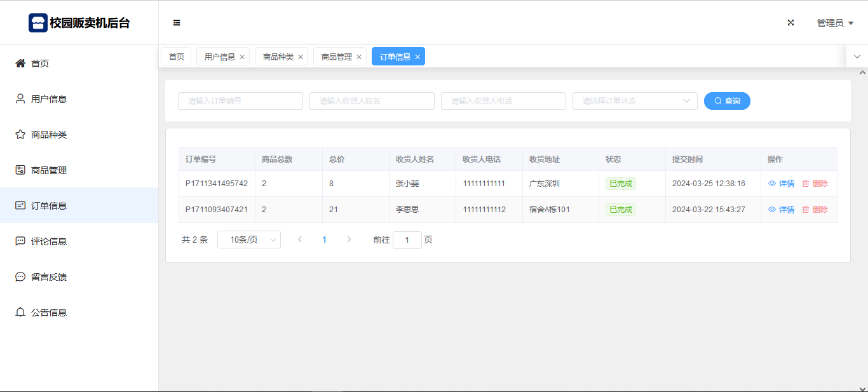This screenshot has height=392, width=868.
Task: Open 商品种类 in the sidebar
Action: pos(48,135)
